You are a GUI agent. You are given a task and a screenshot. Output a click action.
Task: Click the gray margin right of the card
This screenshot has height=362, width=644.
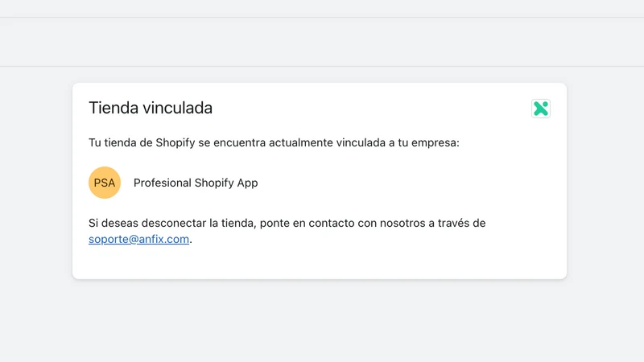[x=606, y=180]
